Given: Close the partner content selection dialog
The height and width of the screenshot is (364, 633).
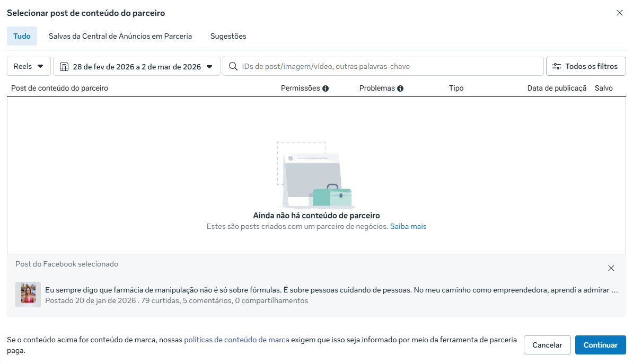Looking at the screenshot, I should (619, 13).
